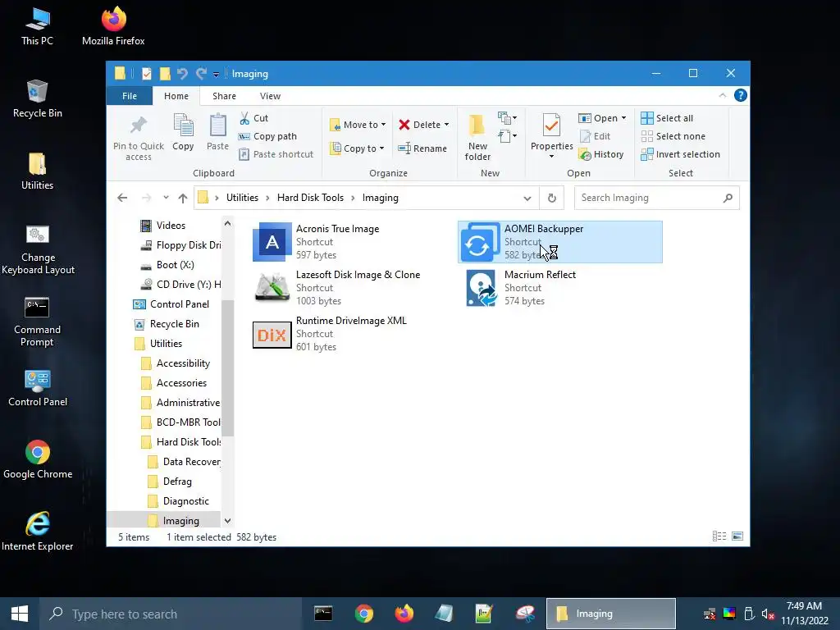This screenshot has height=630, width=840.
Task: Click the navigation pane scroll up arrow
Action: coord(228,223)
